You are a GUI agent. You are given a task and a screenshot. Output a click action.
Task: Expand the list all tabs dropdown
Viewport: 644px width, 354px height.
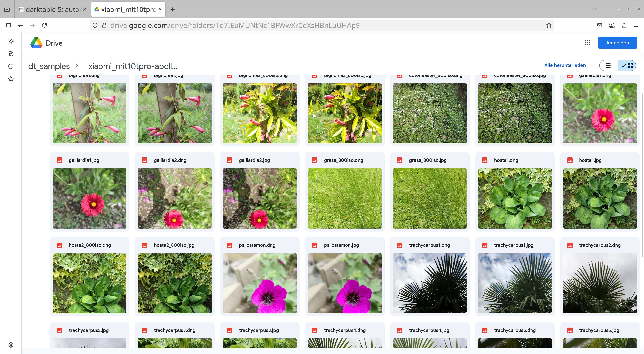(594, 9)
